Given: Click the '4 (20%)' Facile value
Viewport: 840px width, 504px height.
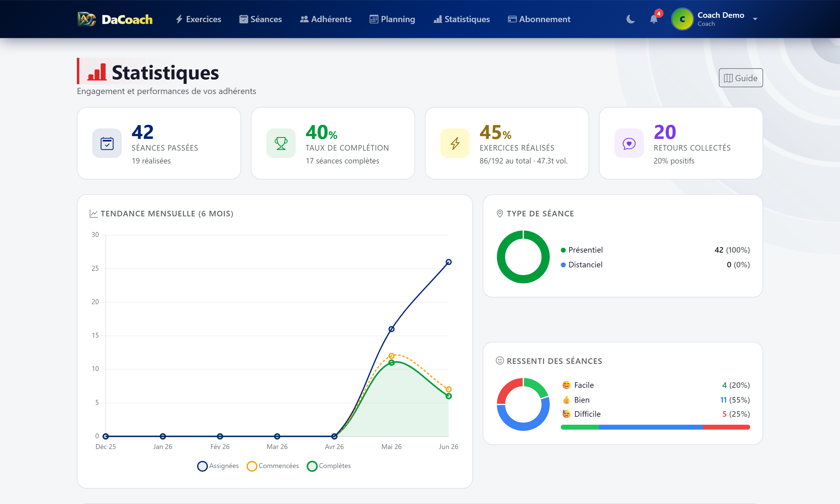Looking at the screenshot, I should [x=736, y=385].
